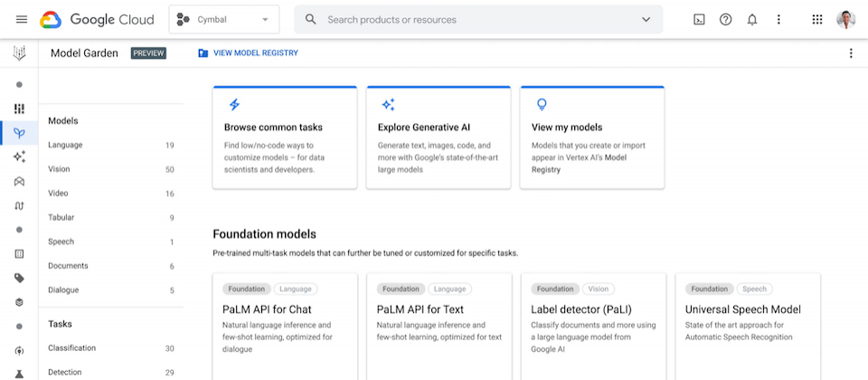Open the grid table icon in the sidebar

[x=19, y=253]
